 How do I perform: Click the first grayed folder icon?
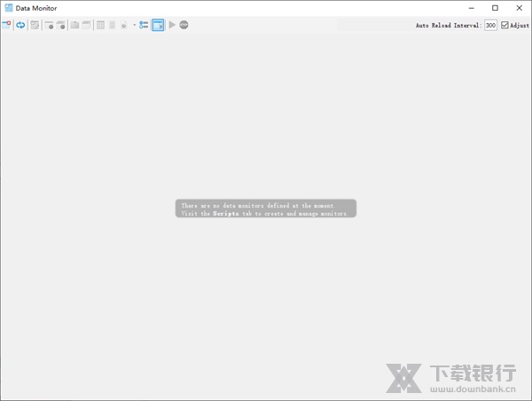pos(74,26)
